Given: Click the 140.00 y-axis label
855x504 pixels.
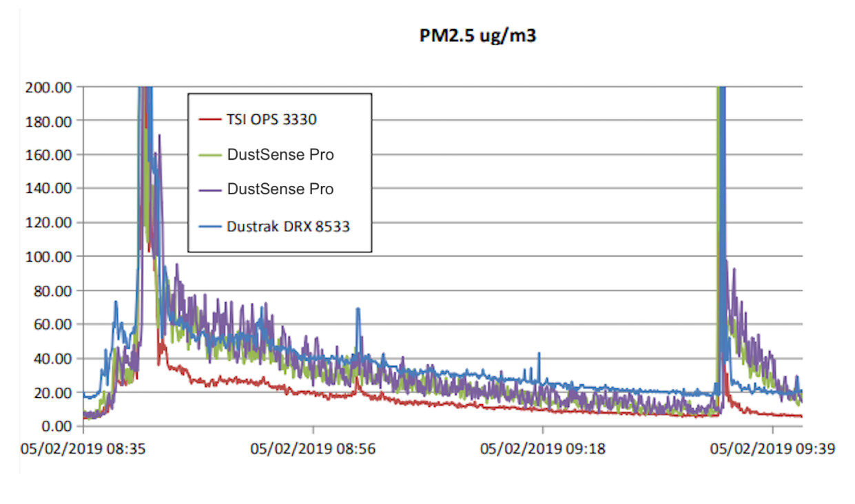Looking at the screenshot, I should [49, 189].
